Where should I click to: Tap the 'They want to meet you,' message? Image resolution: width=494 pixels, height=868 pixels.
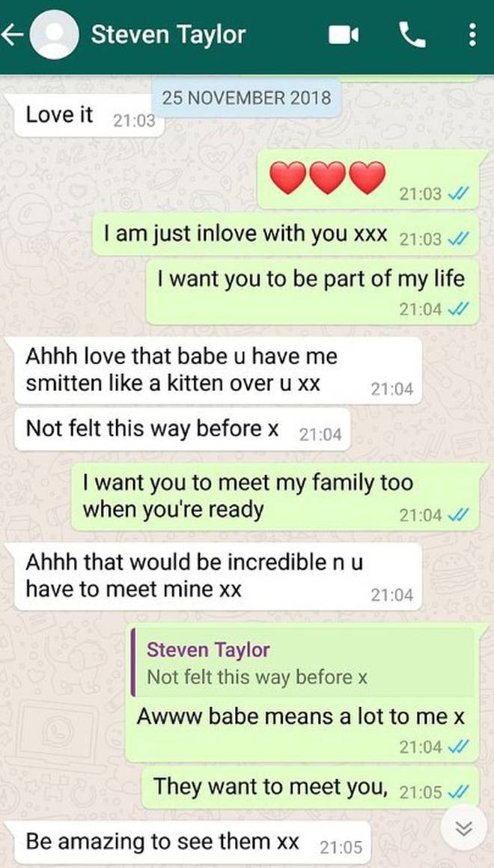(x=311, y=788)
